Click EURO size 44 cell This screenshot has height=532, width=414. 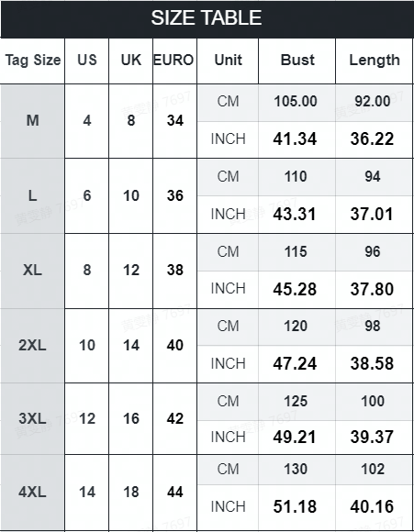[175, 492]
